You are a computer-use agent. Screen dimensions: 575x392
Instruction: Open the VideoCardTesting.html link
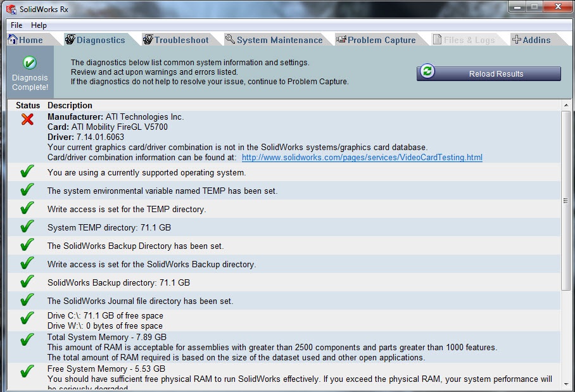[362, 157]
